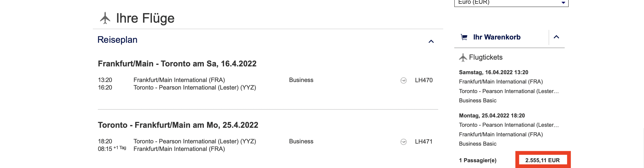Click the Ihr Warenkorb title
This screenshot has height=168, width=644.
[x=497, y=37]
